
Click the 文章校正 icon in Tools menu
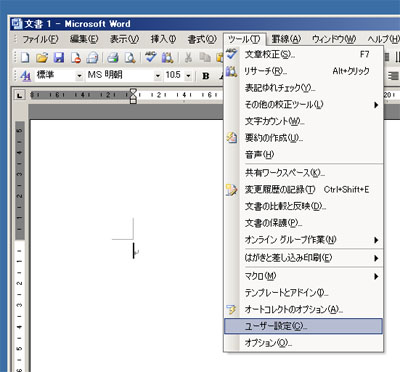point(231,54)
